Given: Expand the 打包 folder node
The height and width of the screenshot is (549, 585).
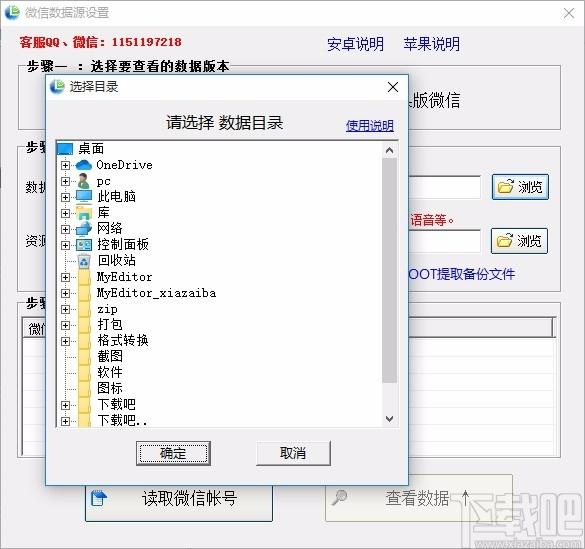Looking at the screenshot, I should 65,326.
